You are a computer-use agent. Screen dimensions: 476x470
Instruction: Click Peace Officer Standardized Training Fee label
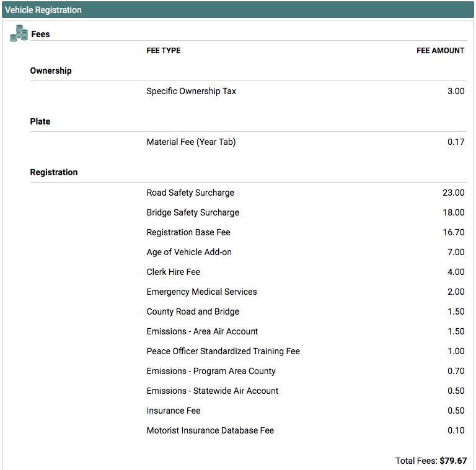[223, 351]
